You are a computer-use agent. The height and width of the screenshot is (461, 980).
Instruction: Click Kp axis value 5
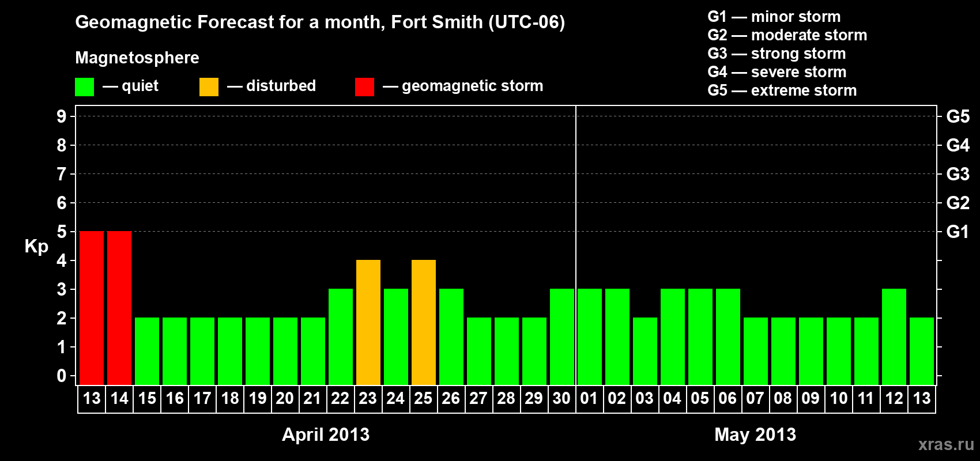point(62,232)
